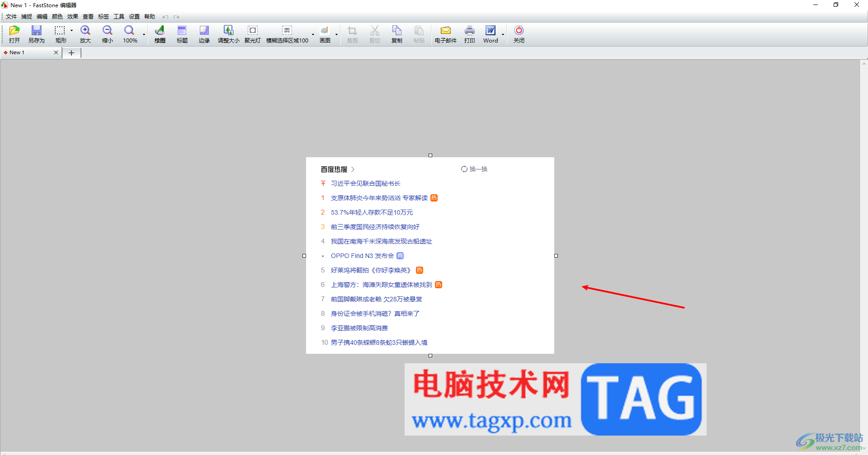Open the 设置 settings menu
This screenshot has height=455, width=868.
click(134, 17)
